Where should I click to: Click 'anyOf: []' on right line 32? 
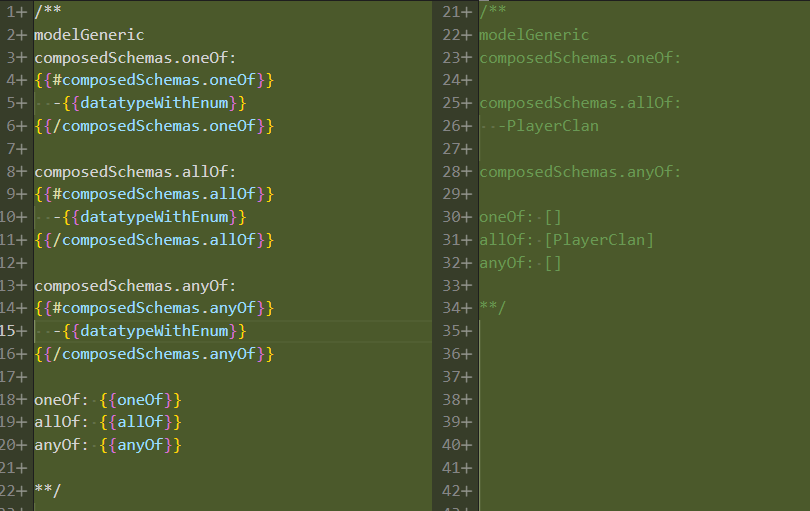[520, 263]
